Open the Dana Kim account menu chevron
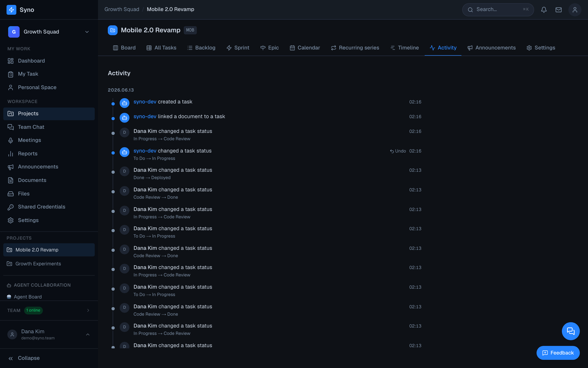The height and width of the screenshot is (368, 588). coord(88,335)
